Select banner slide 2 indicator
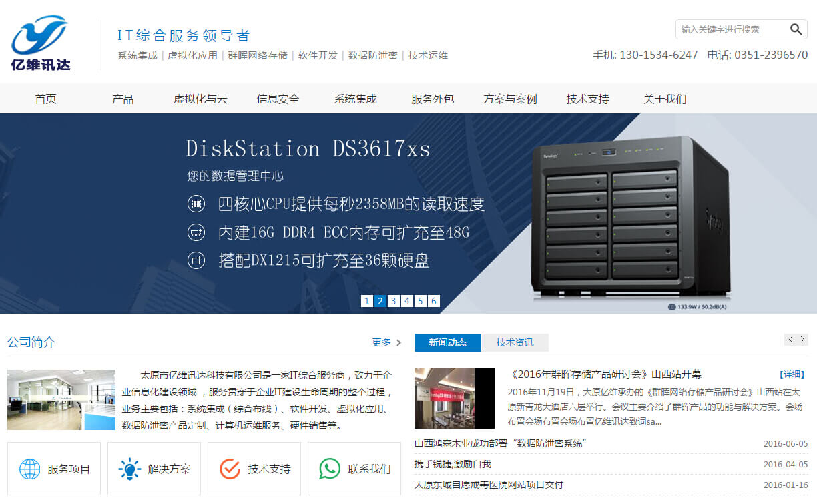This screenshot has height=504, width=817. point(380,301)
